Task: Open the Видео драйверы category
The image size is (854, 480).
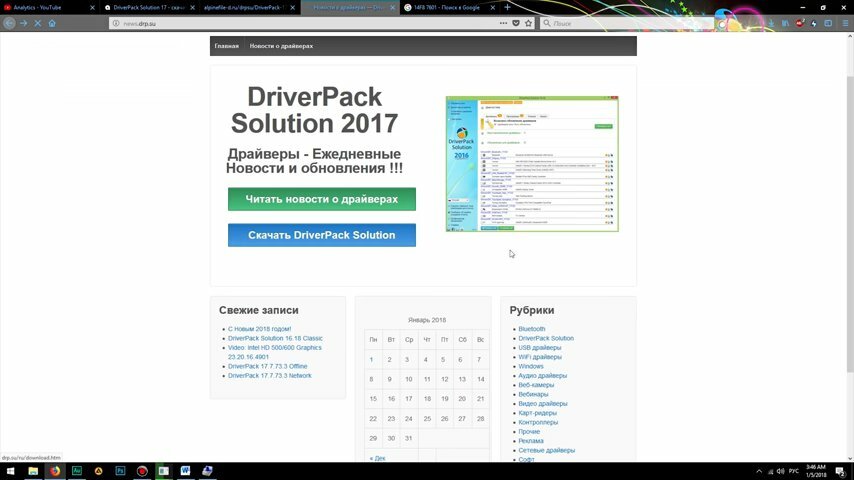Action: click(542, 404)
